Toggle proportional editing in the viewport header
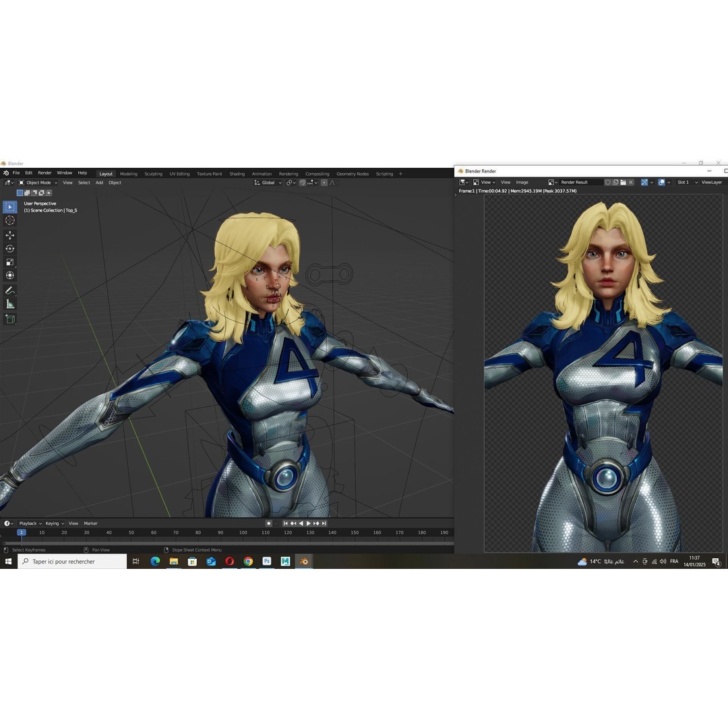 click(324, 183)
